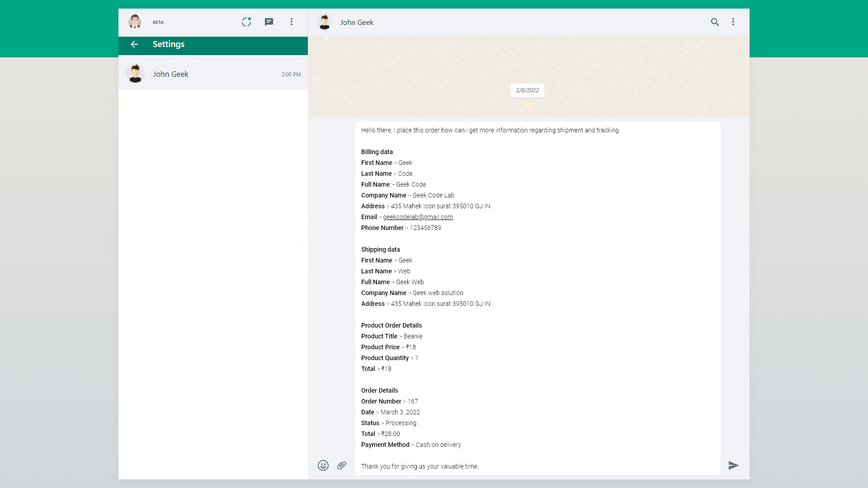Select the Billing data heading
Screen dimensions: 868x488
click(x=377, y=152)
